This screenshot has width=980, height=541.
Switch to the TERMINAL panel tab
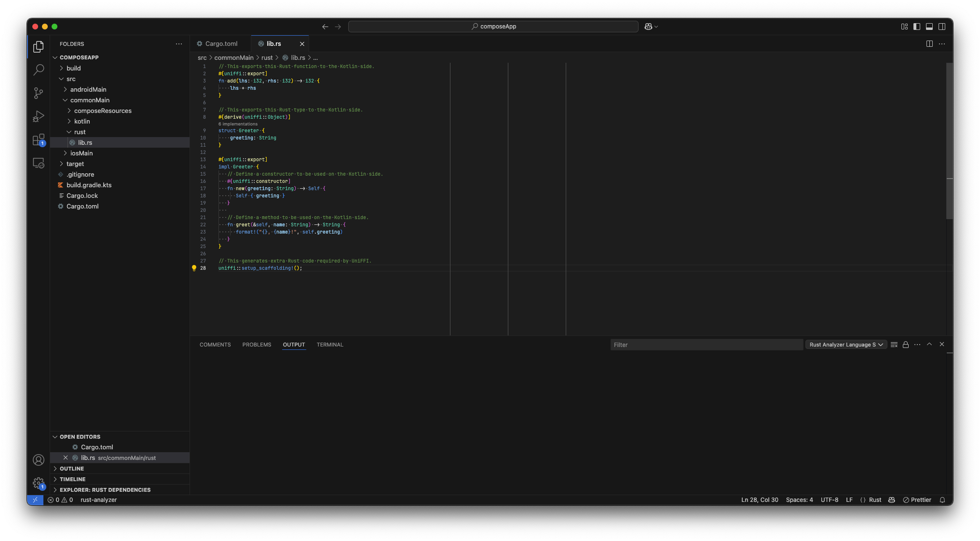pyautogui.click(x=330, y=345)
